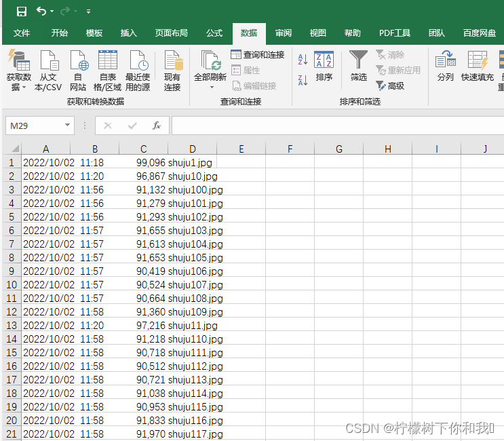Viewport: 504px width, 441px height.
Task: Select column F header
Action: tap(290, 149)
